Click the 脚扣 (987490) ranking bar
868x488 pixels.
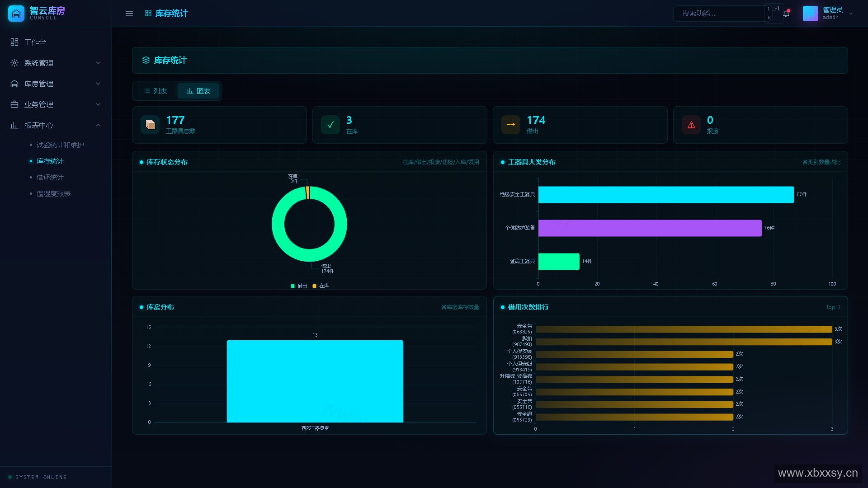[x=684, y=342]
